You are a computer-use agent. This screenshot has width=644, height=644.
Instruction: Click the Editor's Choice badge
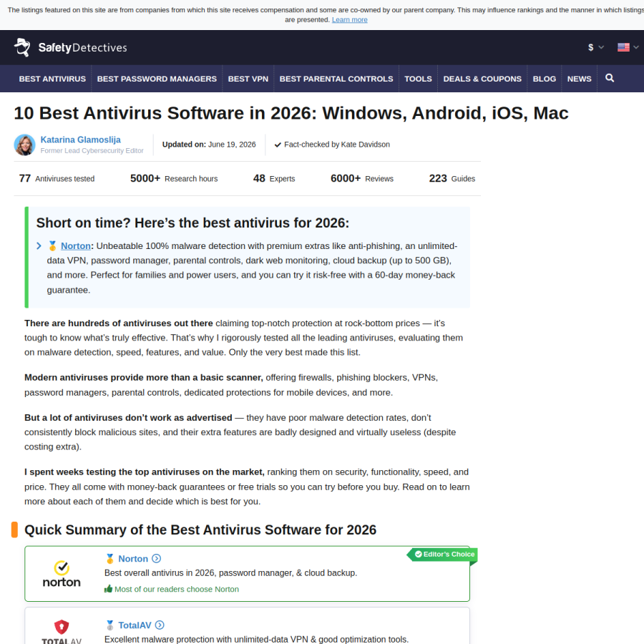[x=444, y=555]
